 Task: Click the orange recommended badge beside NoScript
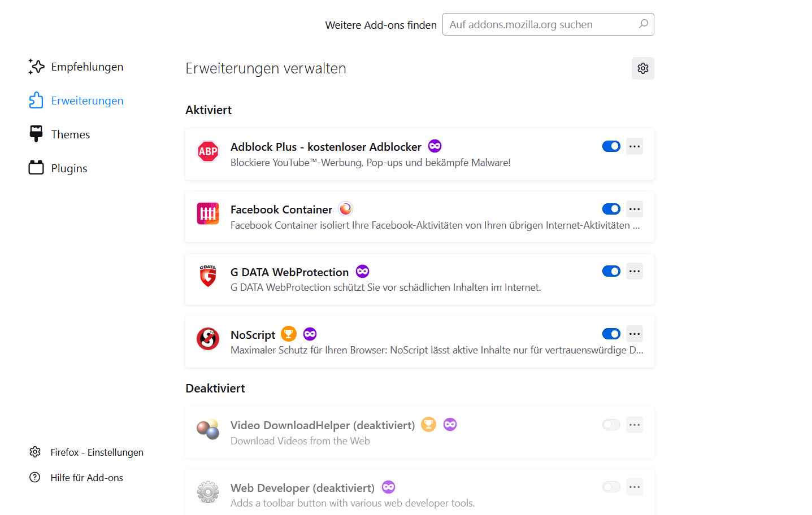point(289,334)
